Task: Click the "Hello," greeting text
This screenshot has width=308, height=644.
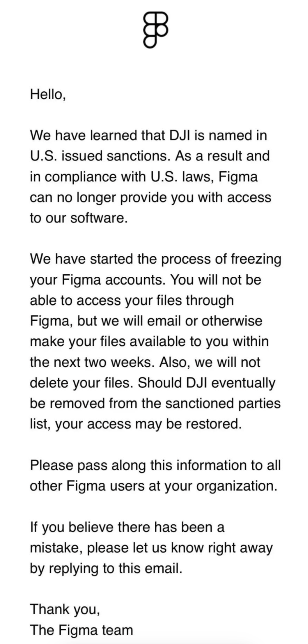Action: [x=48, y=94]
